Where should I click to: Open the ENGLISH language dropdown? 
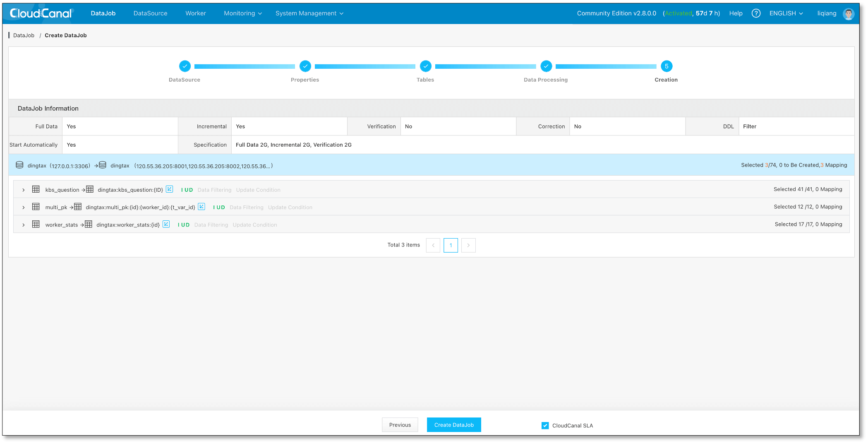point(785,13)
